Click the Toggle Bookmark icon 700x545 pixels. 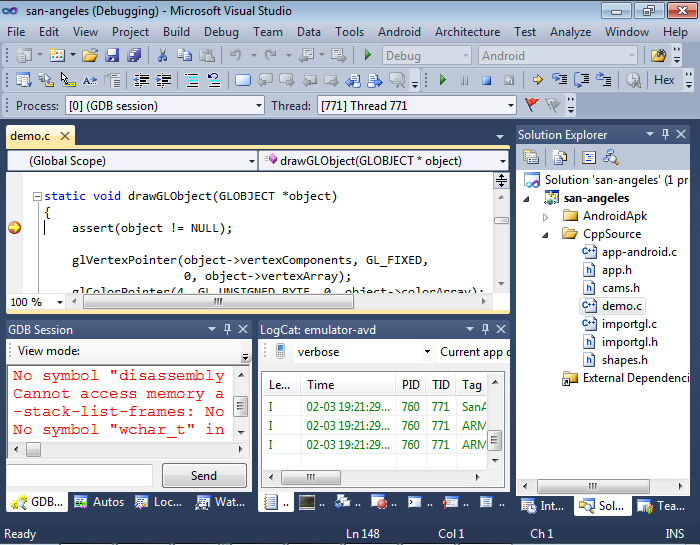click(x=242, y=80)
